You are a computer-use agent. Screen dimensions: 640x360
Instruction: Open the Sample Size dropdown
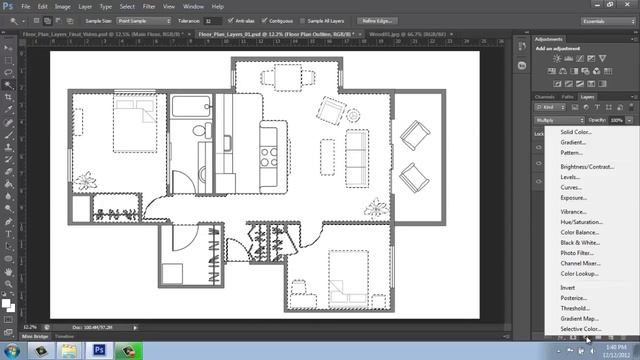point(144,21)
